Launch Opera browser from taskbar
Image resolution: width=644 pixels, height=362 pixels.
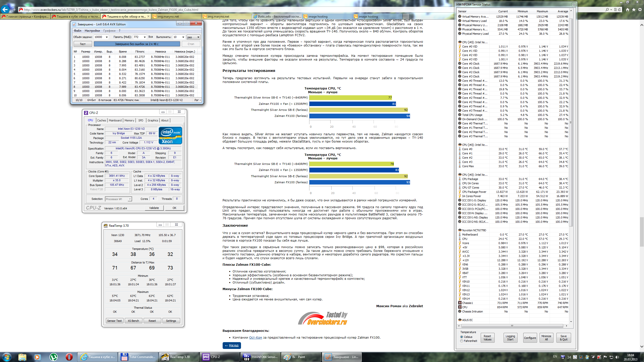point(69,357)
